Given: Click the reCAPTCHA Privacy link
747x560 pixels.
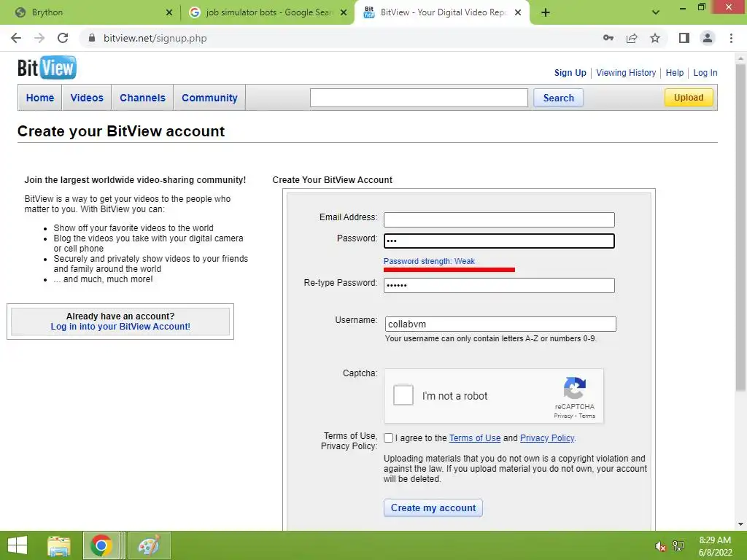Looking at the screenshot, I should pos(563,416).
